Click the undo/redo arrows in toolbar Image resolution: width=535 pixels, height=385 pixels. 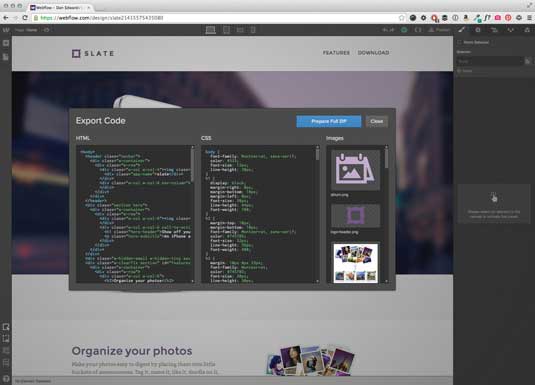coord(388,30)
